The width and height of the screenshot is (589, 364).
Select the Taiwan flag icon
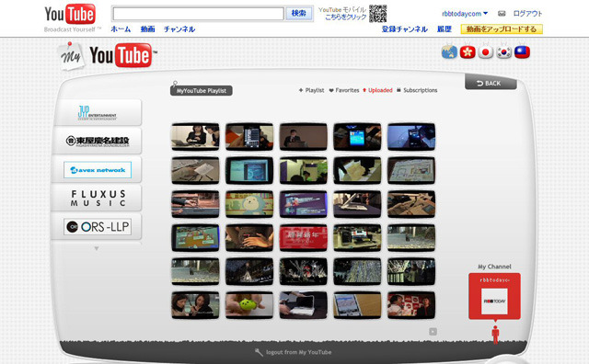point(522,52)
